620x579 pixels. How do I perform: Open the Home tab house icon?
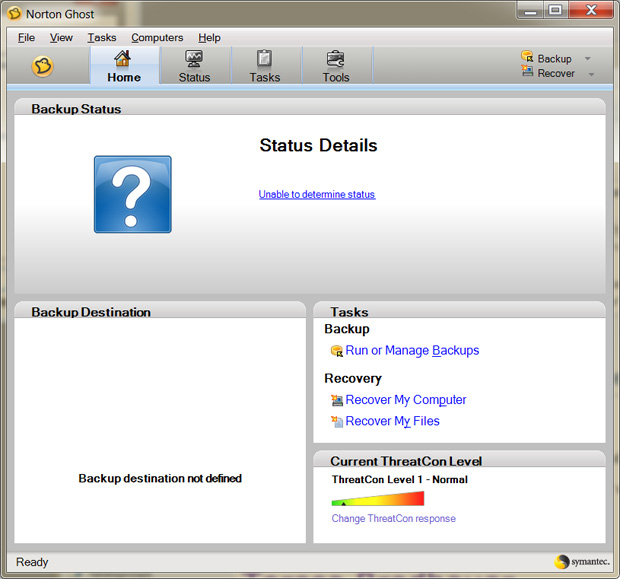123,59
